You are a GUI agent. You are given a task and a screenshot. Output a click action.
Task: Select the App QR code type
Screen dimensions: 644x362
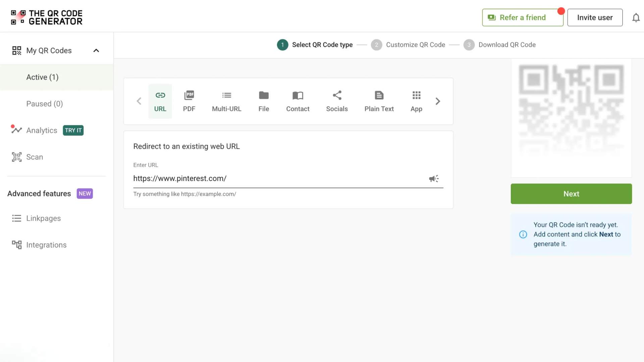[x=416, y=101]
